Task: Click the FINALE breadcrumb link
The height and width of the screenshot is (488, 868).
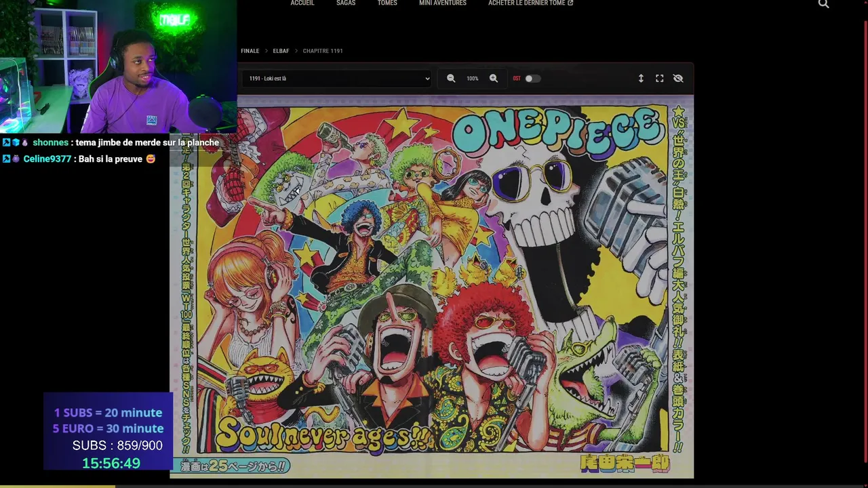Action: tap(250, 51)
